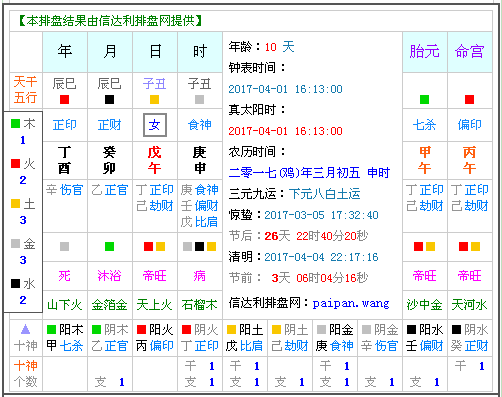Viewport: 502px width, 397px height.
Task: Click the red square in 命宫 column
Action: (469, 99)
